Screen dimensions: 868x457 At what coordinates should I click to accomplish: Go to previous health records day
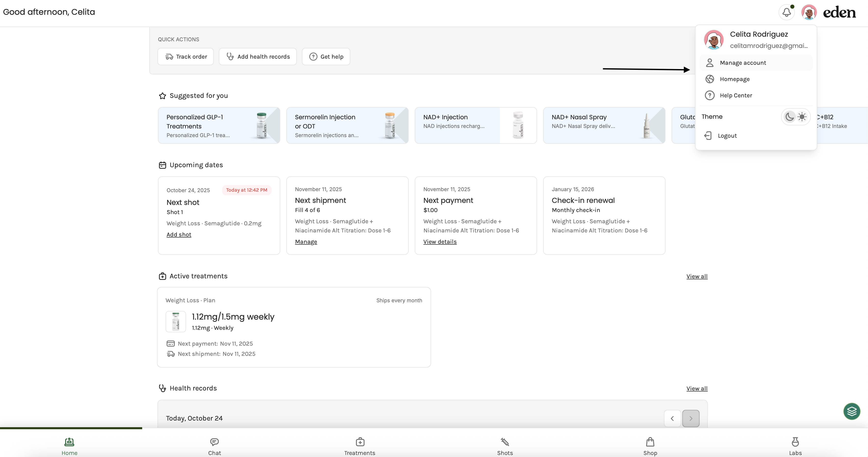coord(672,419)
